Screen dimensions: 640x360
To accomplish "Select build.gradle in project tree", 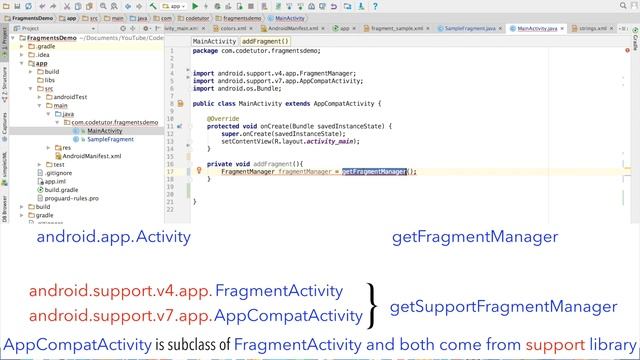I will pos(61,190).
